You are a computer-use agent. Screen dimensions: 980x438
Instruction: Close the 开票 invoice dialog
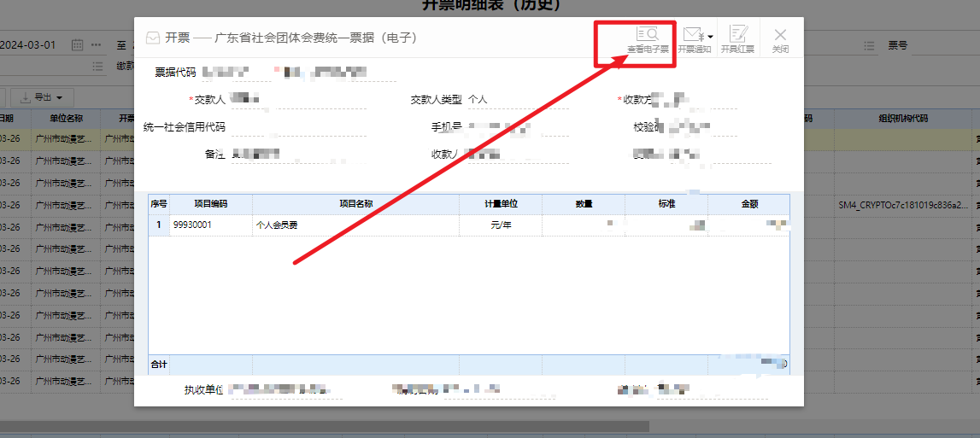click(x=780, y=36)
